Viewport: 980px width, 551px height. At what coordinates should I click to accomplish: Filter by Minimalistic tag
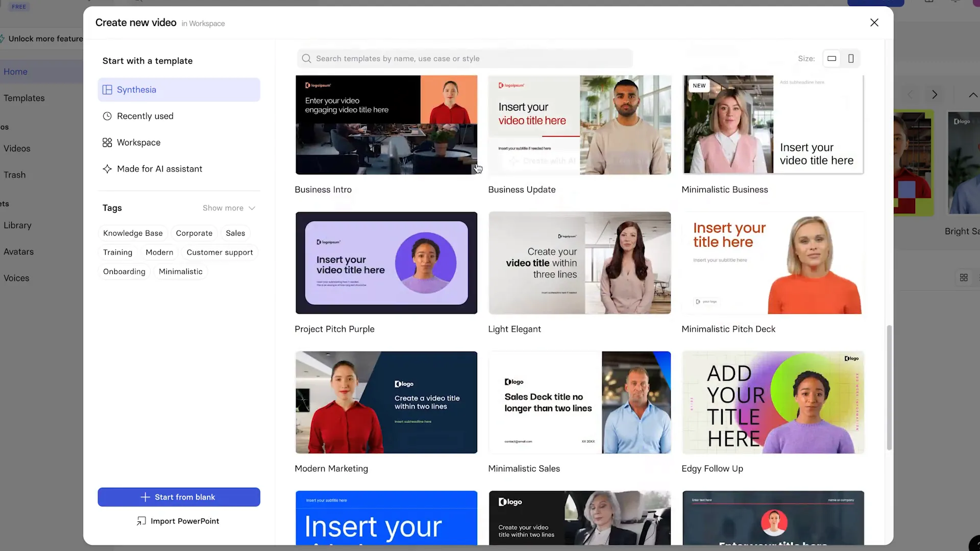181,271
